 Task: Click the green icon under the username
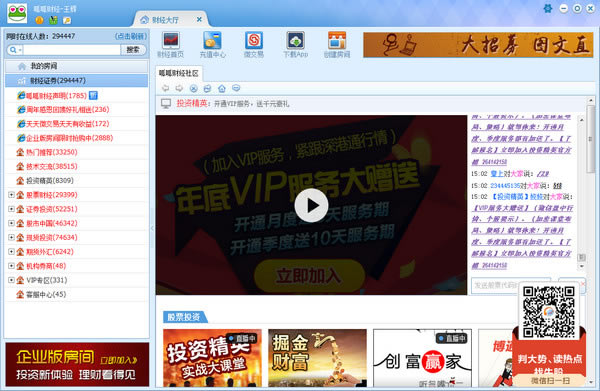[x=53, y=20]
